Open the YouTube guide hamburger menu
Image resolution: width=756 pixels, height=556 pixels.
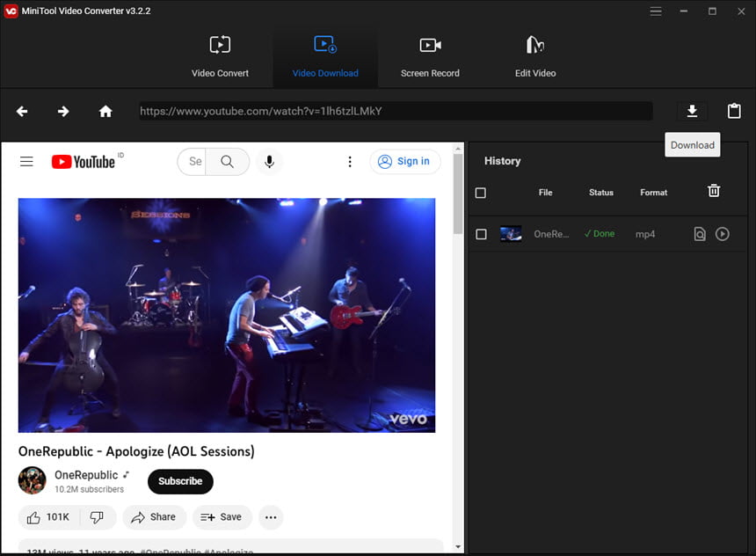tap(26, 161)
